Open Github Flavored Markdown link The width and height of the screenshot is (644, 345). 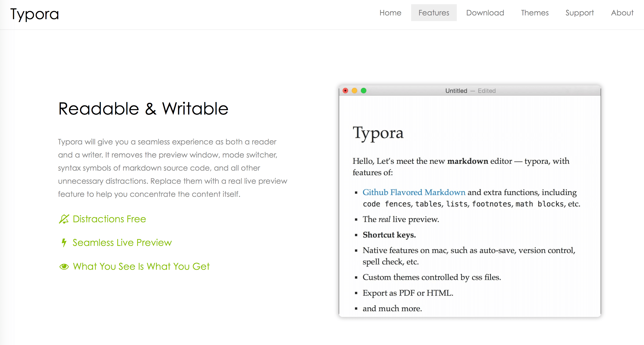(x=414, y=192)
